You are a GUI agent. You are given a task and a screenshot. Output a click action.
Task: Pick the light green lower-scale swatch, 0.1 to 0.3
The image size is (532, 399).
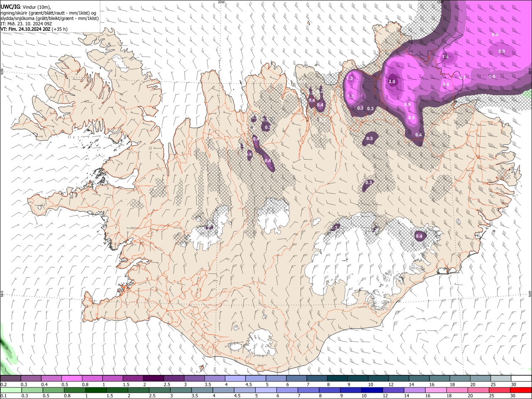(x=10, y=390)
